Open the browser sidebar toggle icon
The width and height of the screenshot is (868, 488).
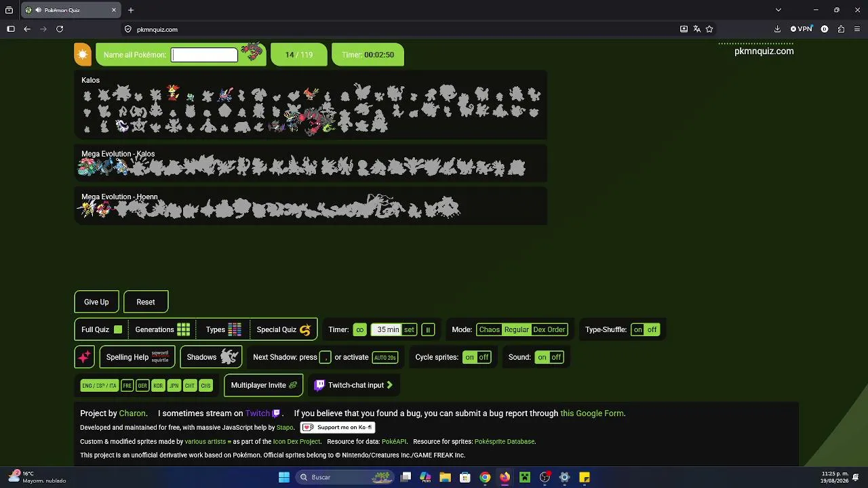[11, 29]
